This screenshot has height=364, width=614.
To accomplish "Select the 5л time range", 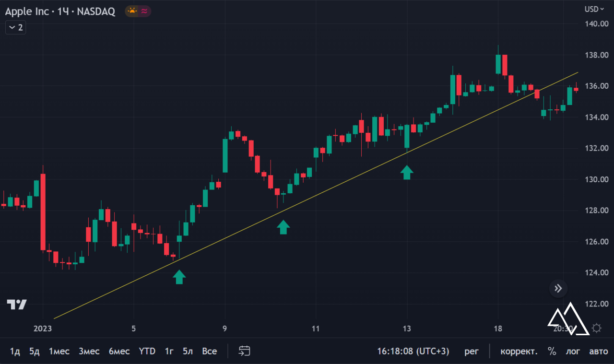I will coord(188,351).
